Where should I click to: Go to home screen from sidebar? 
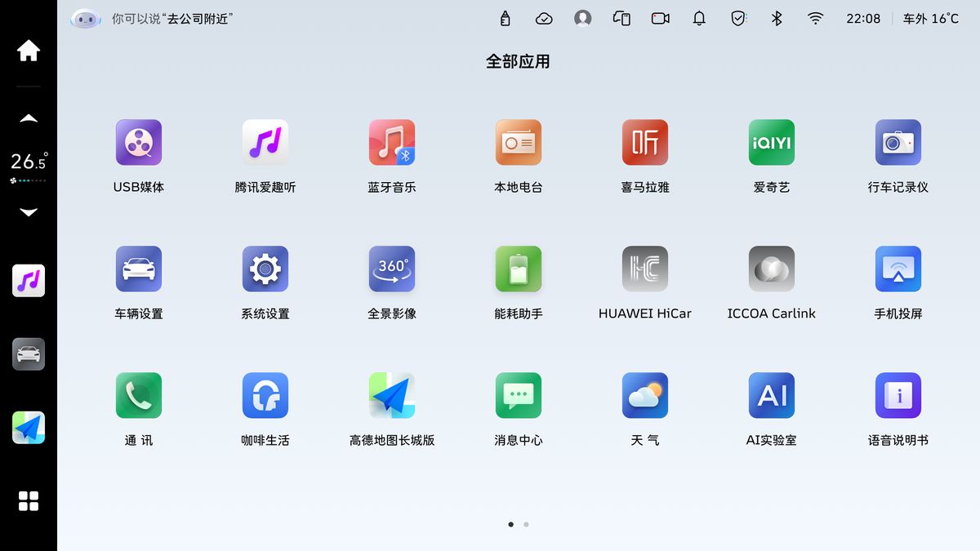point(29,51)
